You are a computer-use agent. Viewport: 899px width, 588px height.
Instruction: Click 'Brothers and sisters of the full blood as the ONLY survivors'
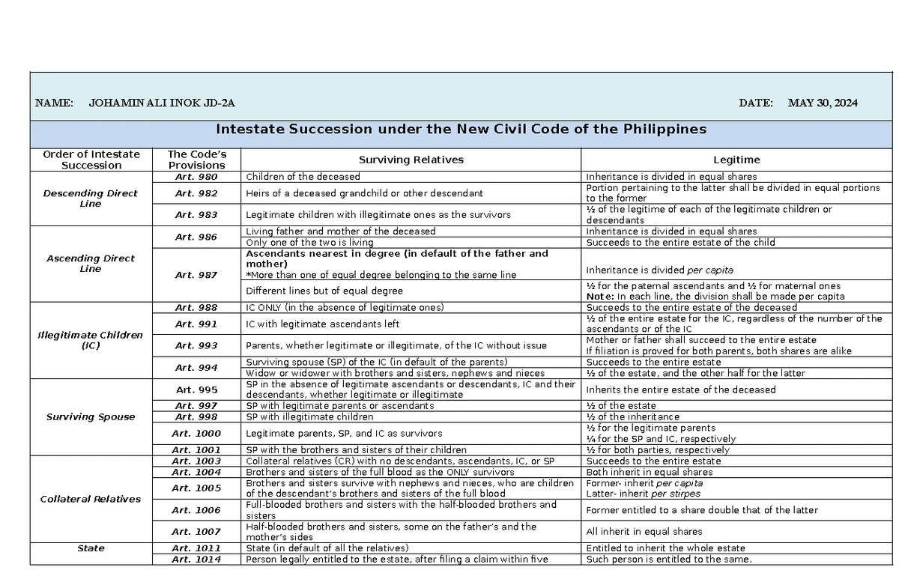pyautogui.click(x=381, y=473)
